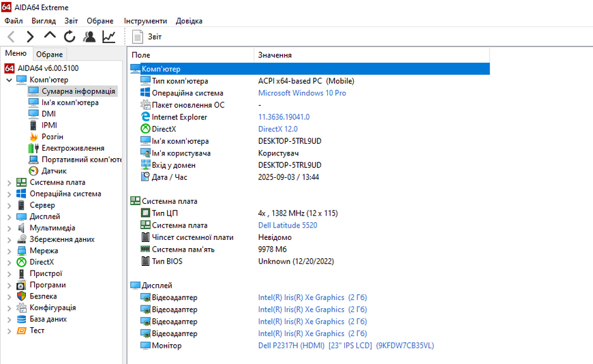The width and height of the screenshot is (593, 364).
Task: Open the user icon in the toolbar
Action: click(x=89, y=37)
